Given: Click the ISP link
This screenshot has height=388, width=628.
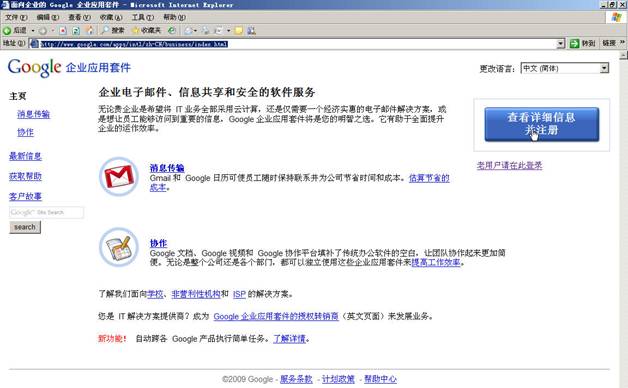Looking at the screenshot, I should [239, 294].
